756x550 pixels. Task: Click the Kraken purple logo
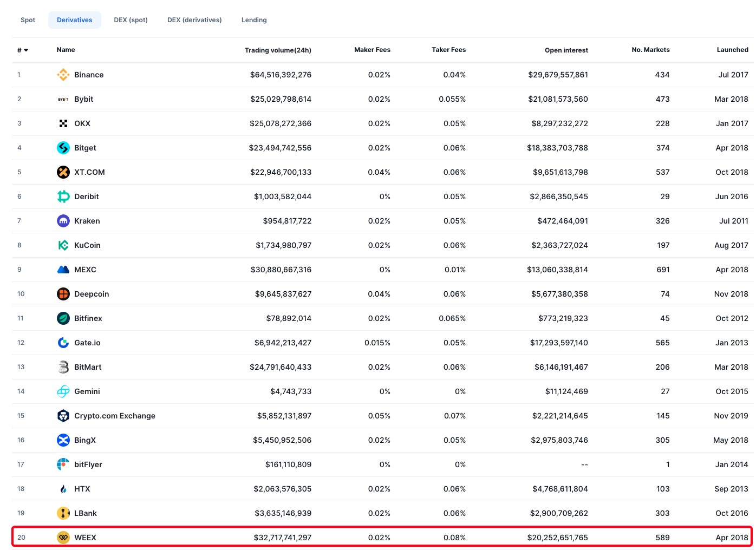pos(63,221)
